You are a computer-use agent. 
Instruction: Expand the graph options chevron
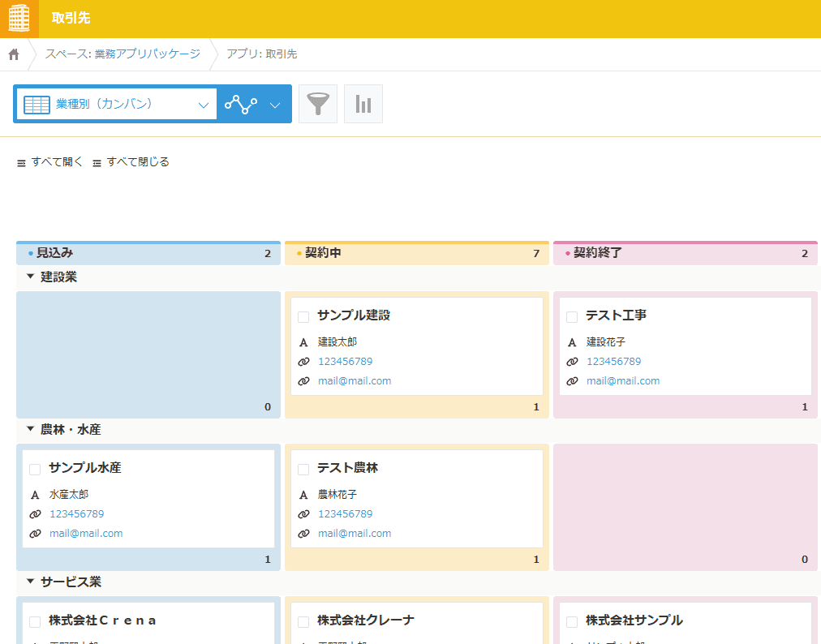click(x=275, y=105)
